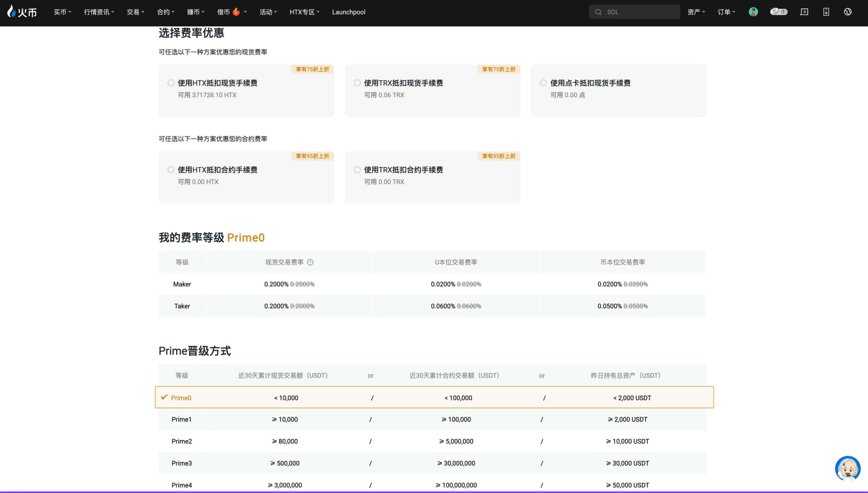
Task: Open the messages notification icon
Action: pos(804,12)
